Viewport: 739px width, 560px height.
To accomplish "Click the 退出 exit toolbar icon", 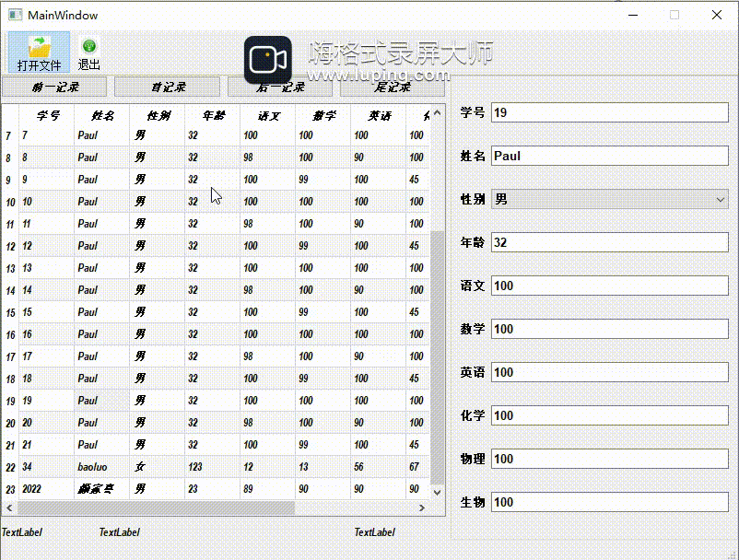I will (88, 51).
